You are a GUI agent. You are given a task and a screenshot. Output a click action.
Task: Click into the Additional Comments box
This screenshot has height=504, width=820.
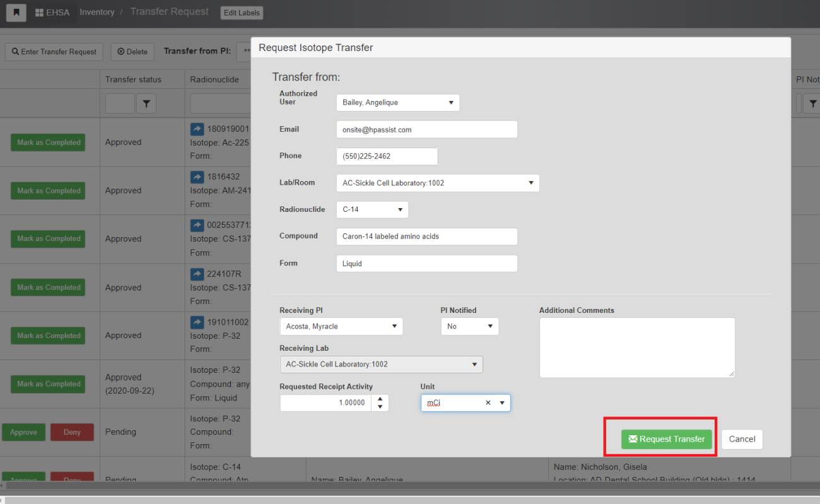point(636,348)
